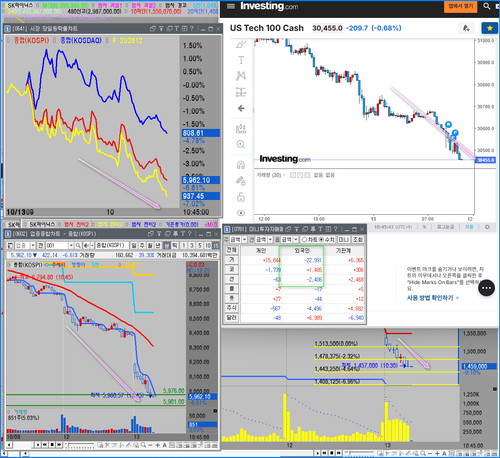
Task: Select the 15 minute interval button
Action: [x=215, y=246]
